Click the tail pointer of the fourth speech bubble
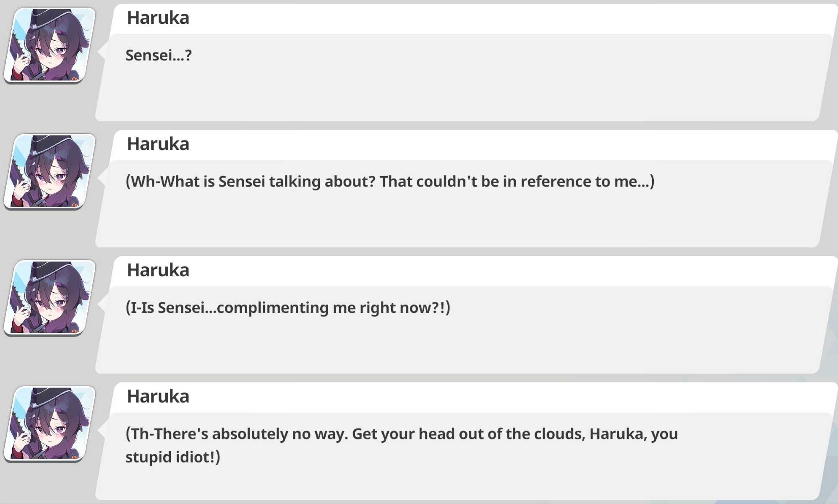Viewport: 838px width, 504px height. [x=102, y=431]
